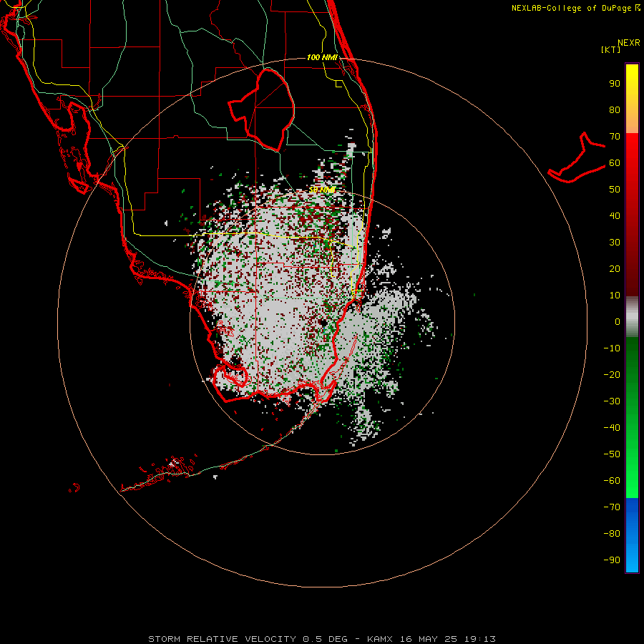The image size is (644, 644).
Task: Click the -60 value on the velocity scale
Action: tap(612, 481)
